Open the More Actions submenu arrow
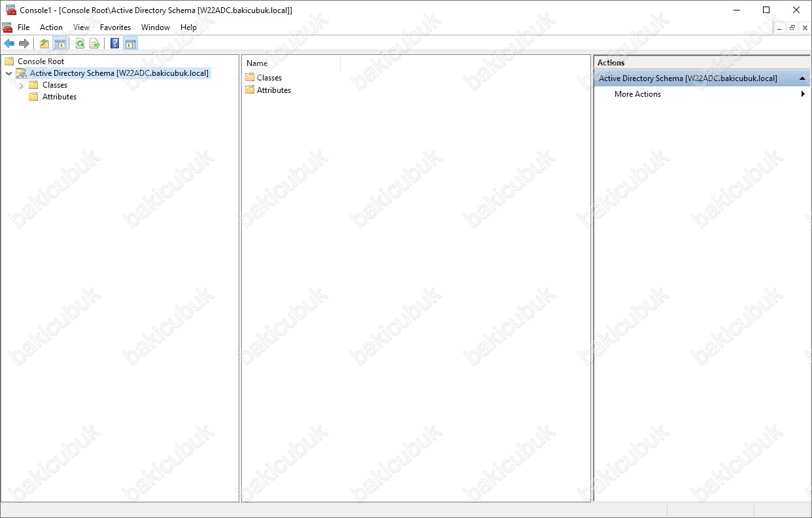The width and height of the screenshot is (812, 518). pos(803,94)
